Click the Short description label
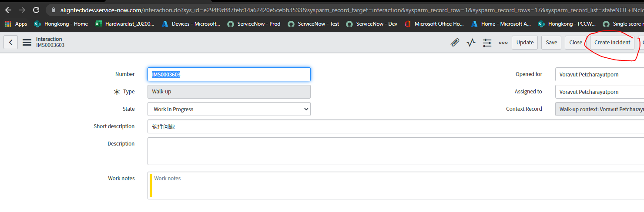This screenshot has height=212, width=644. 114,126
